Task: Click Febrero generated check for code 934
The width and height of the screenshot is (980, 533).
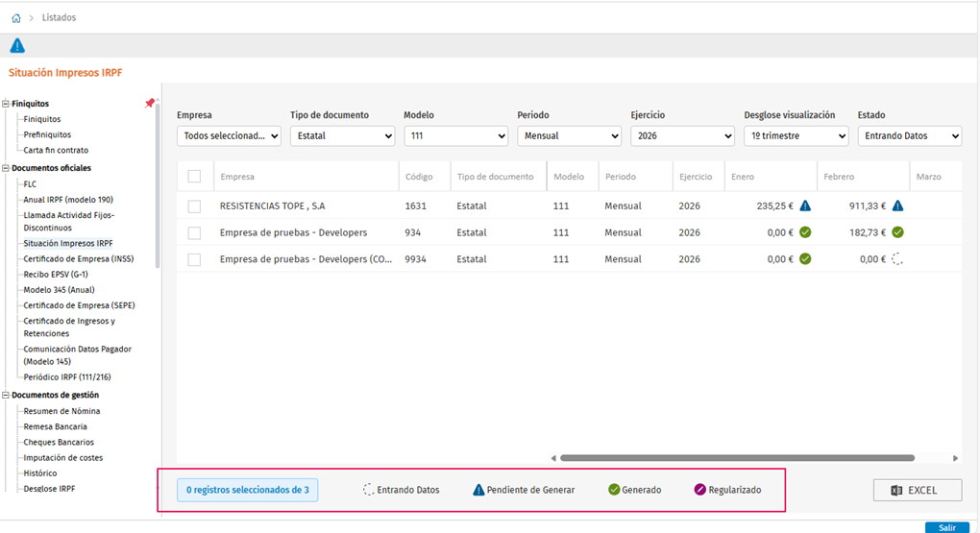Action: (x=898, y=232)
